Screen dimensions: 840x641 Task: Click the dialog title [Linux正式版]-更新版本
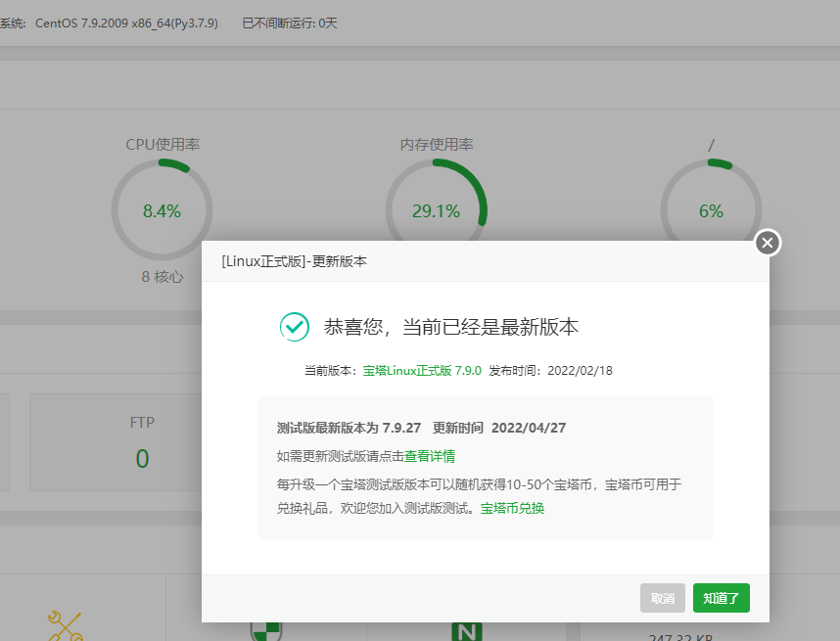[x=294, y=261]
